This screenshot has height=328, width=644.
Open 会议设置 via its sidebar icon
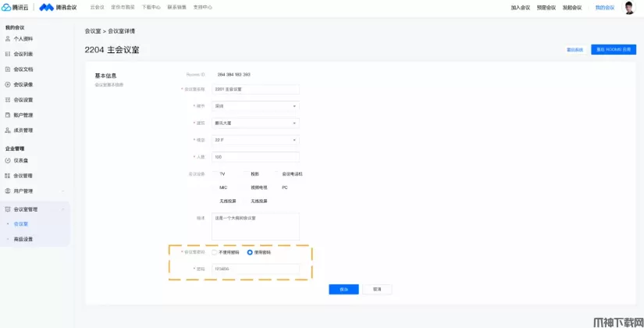pos(9,100)
